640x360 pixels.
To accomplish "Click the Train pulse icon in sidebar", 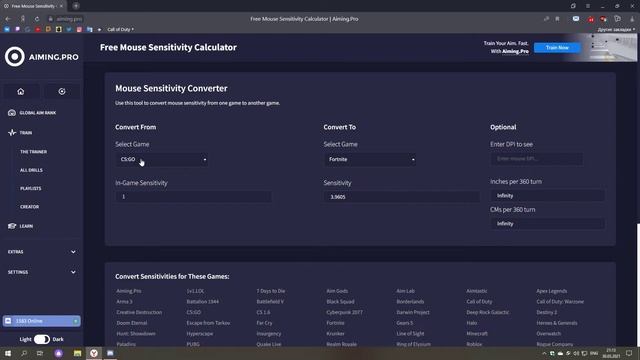I will (12, 133).
